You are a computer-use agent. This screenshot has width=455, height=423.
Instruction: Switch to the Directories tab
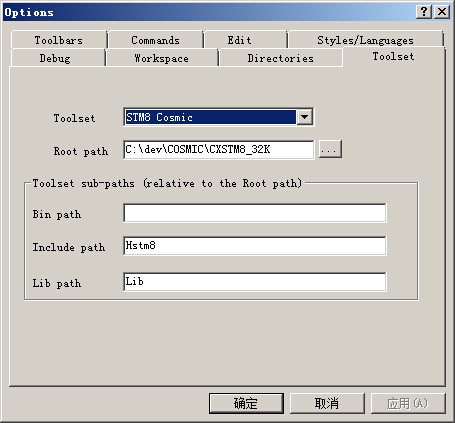click(280, 58)
